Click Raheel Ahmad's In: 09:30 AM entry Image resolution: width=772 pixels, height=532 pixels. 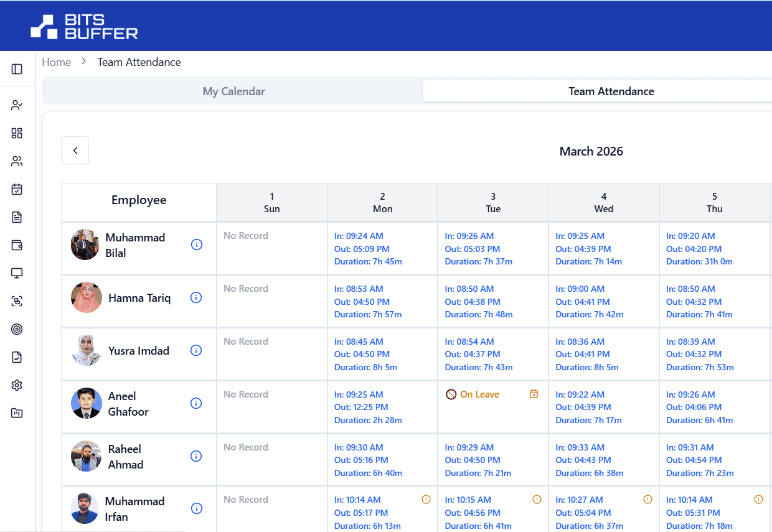tap(359, 447)
